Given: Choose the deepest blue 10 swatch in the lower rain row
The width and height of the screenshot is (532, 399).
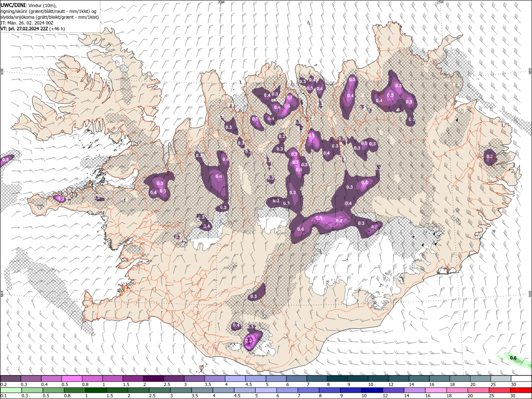Looking at the screenshot, I should coord(372,390).
